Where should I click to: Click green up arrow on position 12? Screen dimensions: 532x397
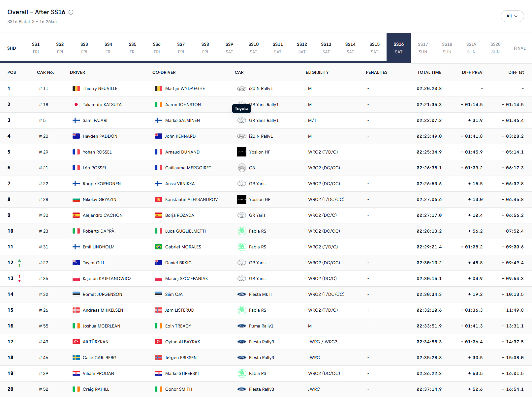[x=19, y=261]
